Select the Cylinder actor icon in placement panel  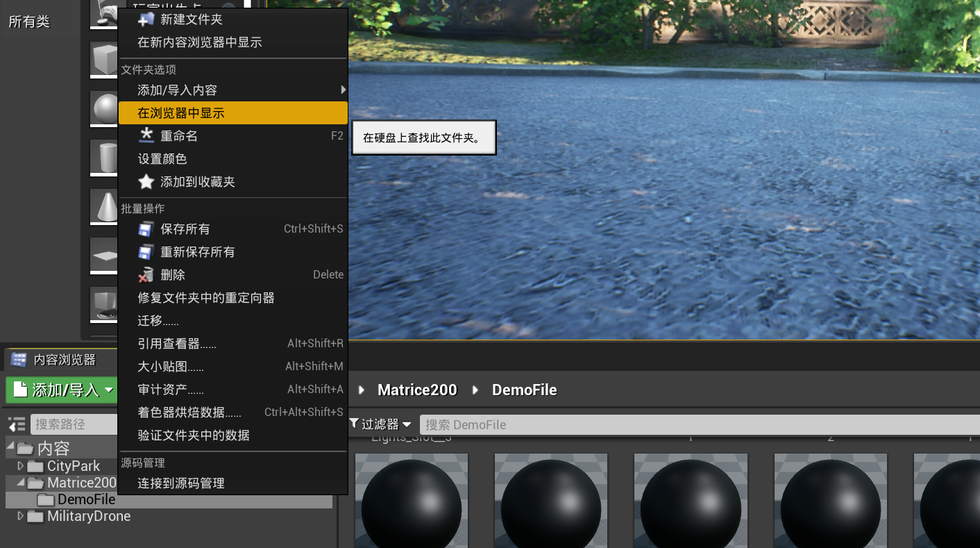point(104,158)
